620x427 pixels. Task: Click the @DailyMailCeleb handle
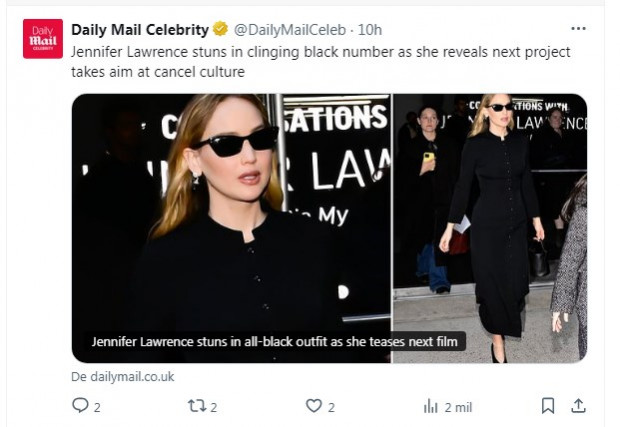[284, 29]
